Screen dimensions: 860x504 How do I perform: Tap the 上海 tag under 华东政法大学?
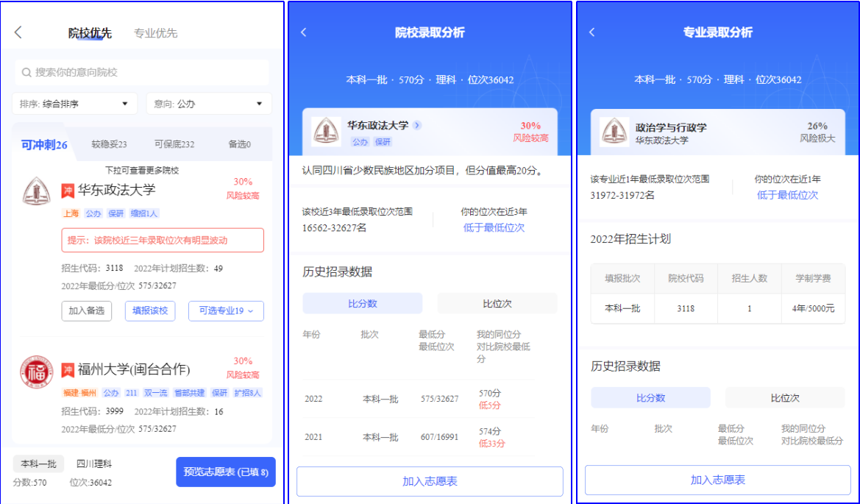[x=71, y=213]
